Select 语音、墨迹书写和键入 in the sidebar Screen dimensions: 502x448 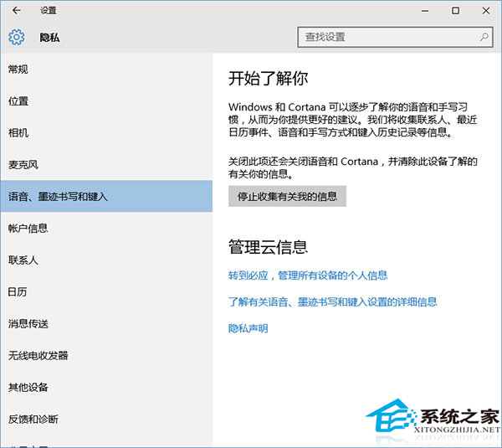pyautogui.click(x=106, y=196)
